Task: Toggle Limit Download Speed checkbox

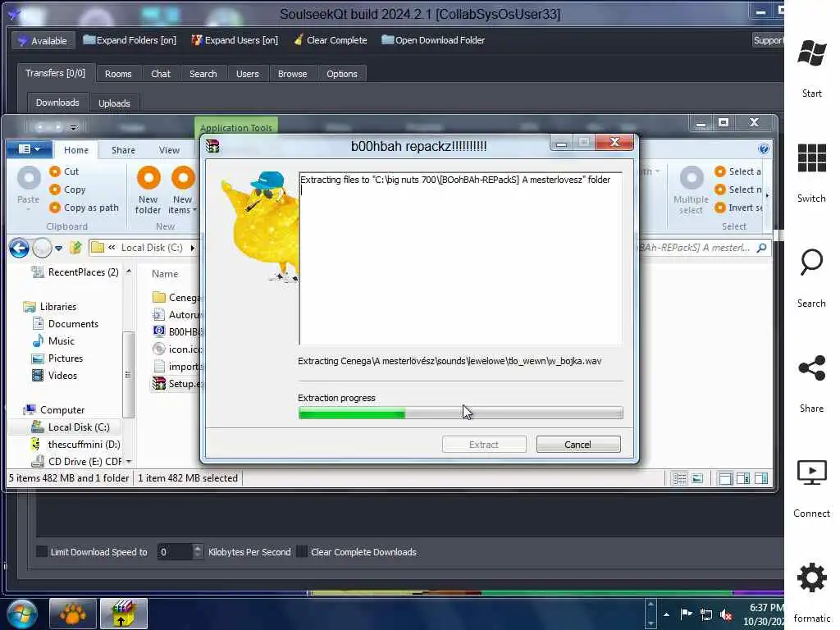Action: coord(42,551)
